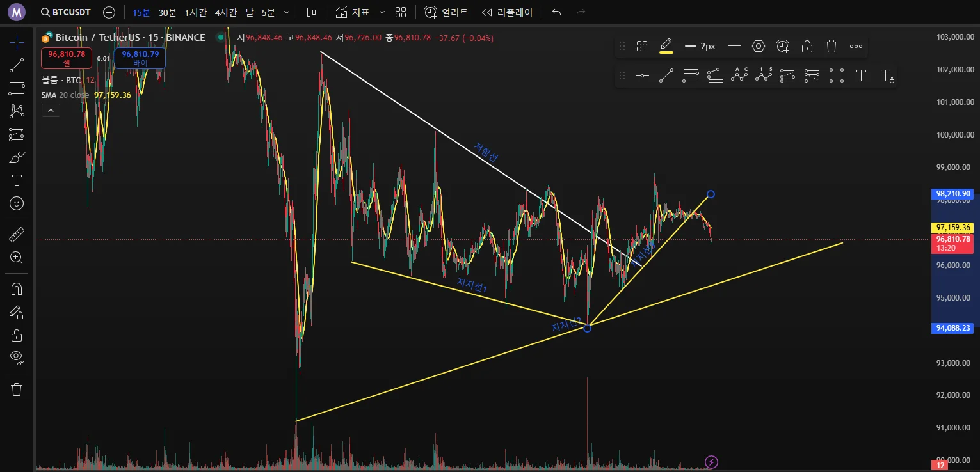Select trend line tool in favorites toolbar
This screenshot has height=472, width=980.
666,76
